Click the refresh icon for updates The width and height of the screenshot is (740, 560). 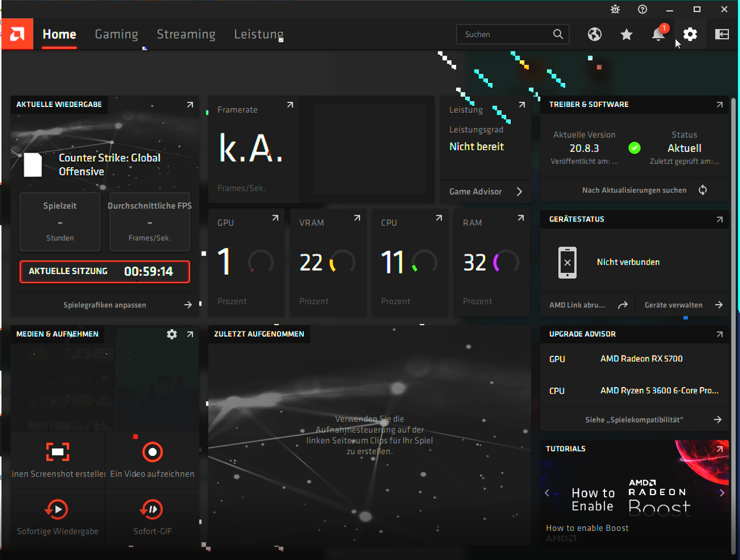click(703, 190)
